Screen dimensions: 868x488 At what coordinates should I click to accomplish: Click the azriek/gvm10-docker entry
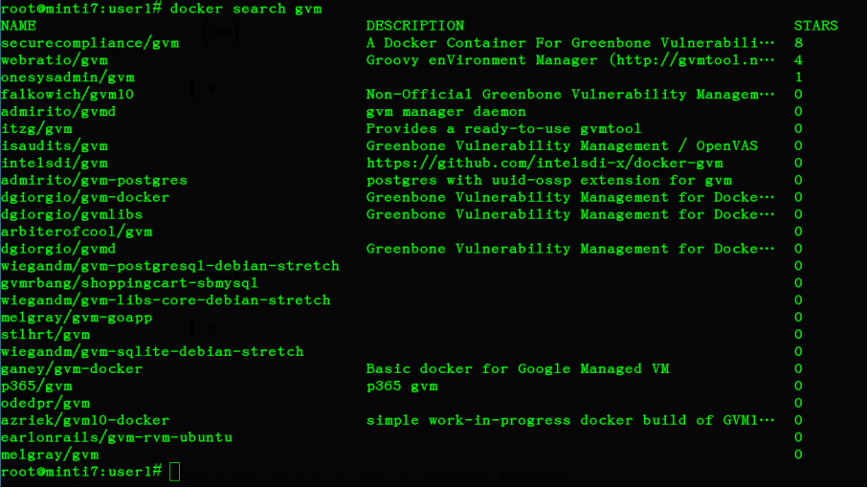tap(85, 421)
